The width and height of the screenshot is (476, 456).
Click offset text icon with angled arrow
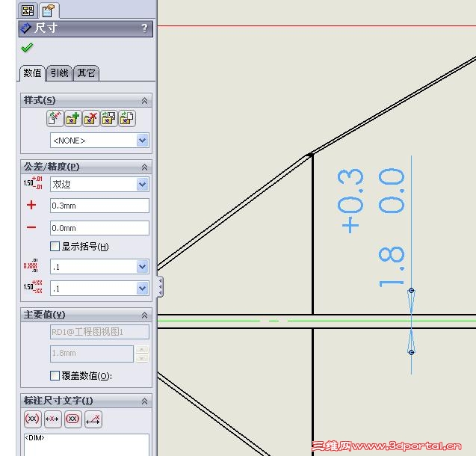(x=93, y=419)
